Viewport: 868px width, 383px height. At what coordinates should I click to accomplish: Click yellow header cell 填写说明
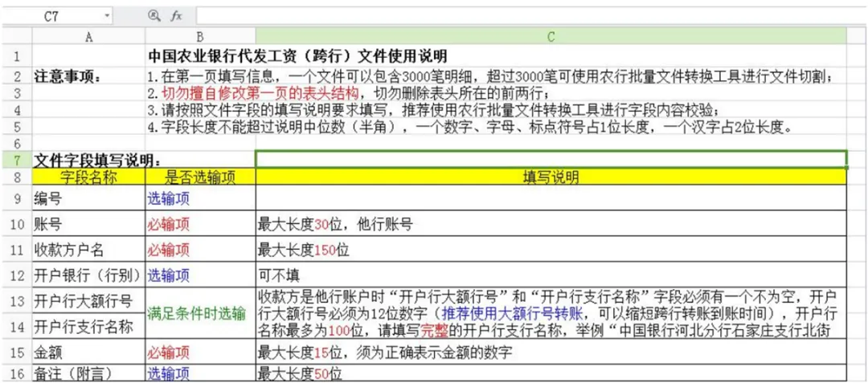551,177
